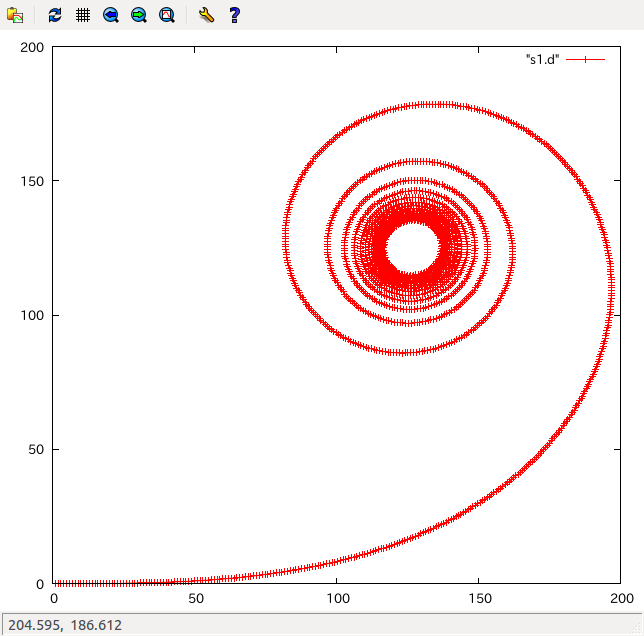Click the y-axis label 50
This screenshot has height=636, width=644.
[36, 450]
